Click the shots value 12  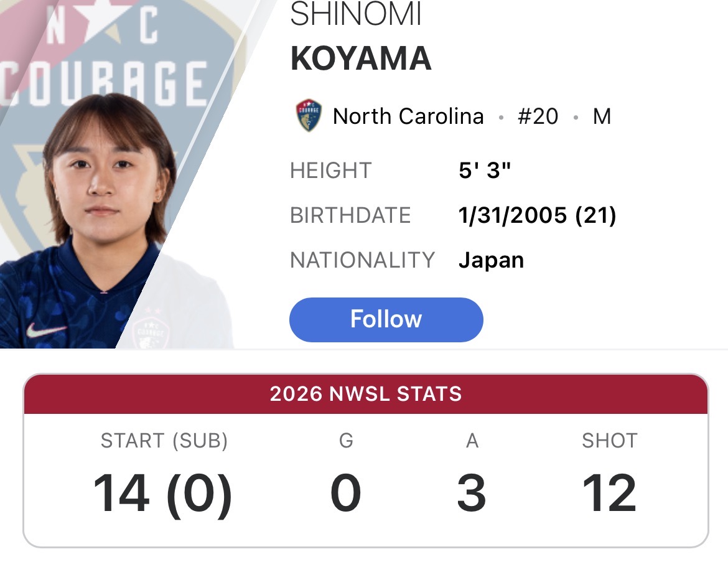pyautogui.click(x=609, y=493)
